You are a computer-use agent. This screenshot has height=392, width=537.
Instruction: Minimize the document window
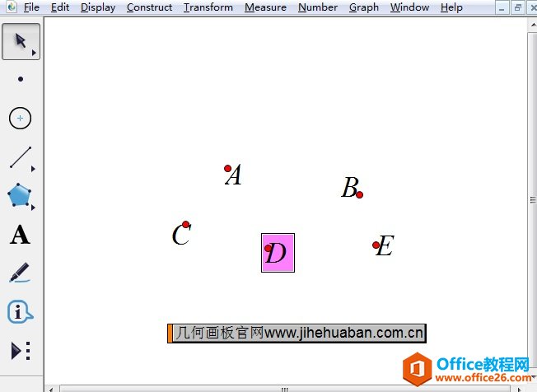502,7
